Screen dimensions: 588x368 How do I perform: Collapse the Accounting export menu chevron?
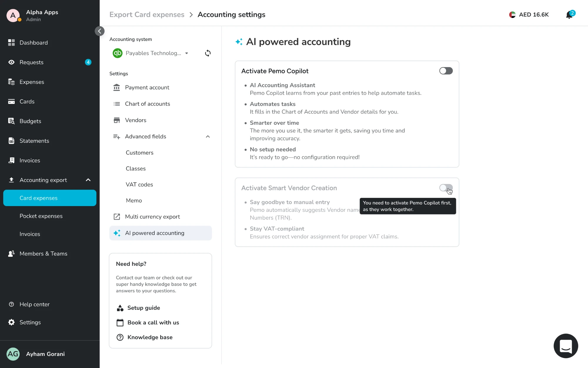click(88, 180)
